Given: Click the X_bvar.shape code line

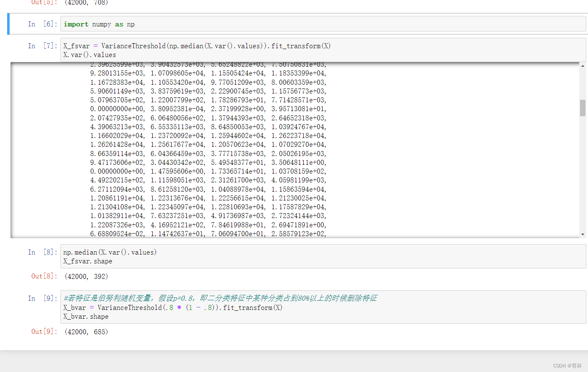Looking at the screenshot, I should (x=86, y=317).
